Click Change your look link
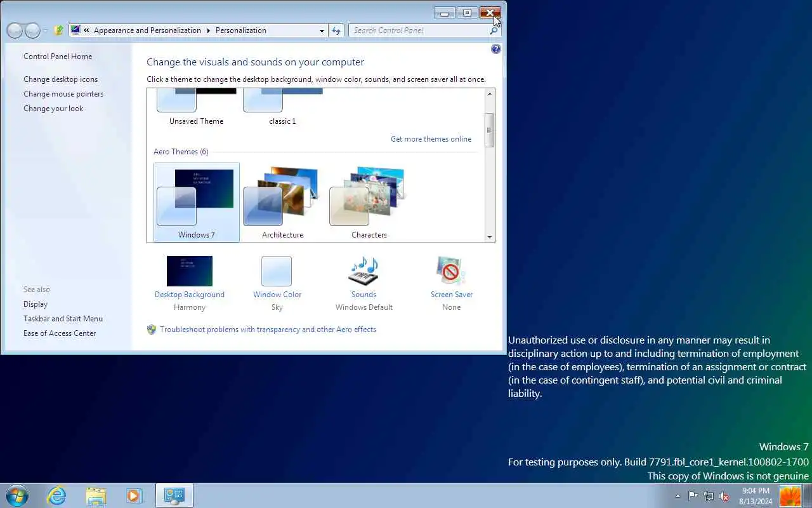Screen dimensions: 812x508 (53, 109)
